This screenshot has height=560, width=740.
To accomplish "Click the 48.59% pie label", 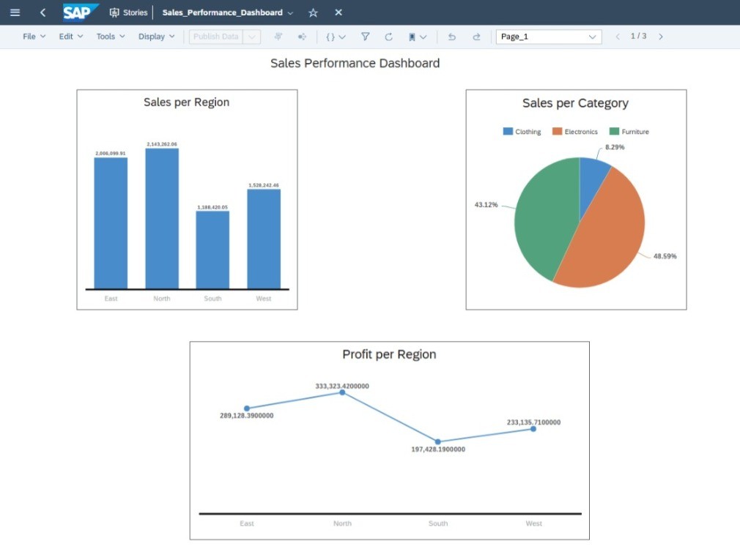I will coord(665,256).
